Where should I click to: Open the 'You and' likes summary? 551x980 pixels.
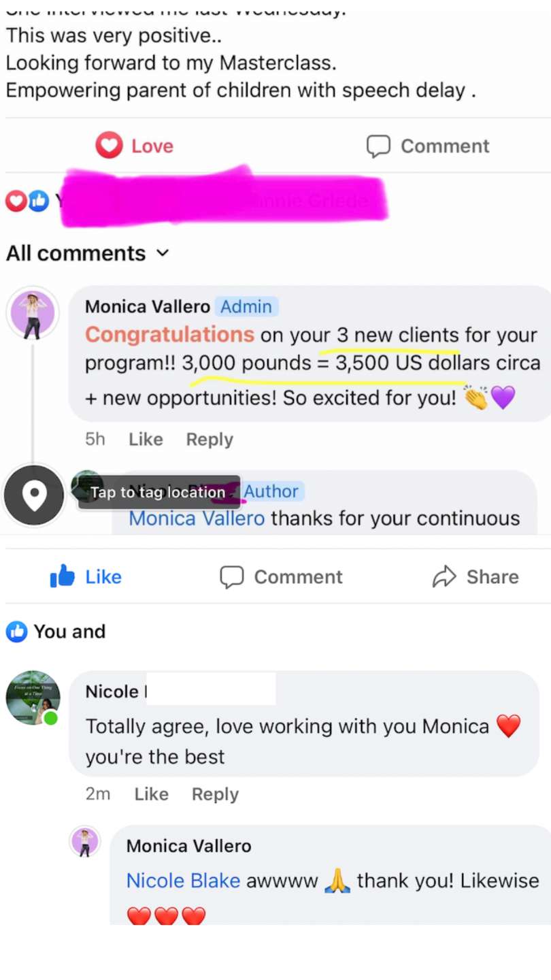pos(56,632)
